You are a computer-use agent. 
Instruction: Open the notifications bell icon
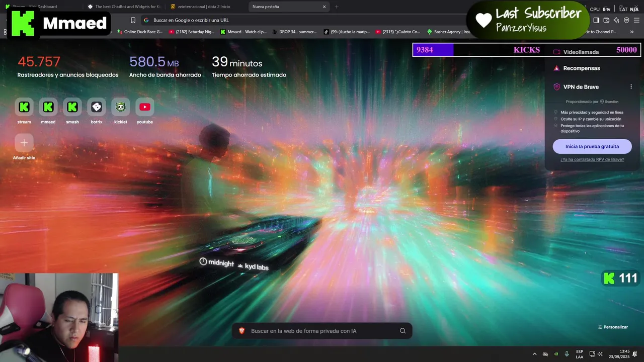coord(635,354)
